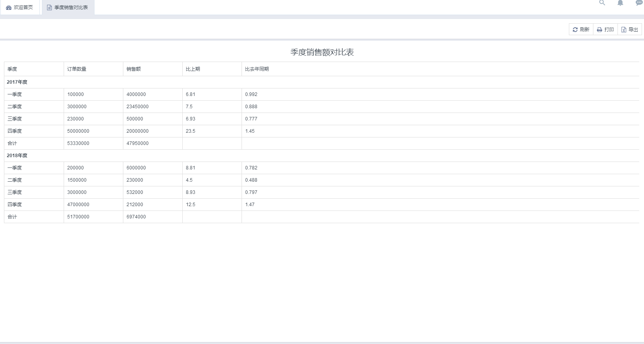Switch to the 欢迎首页 tab
644x344 pixels.
tap(20, 8)
